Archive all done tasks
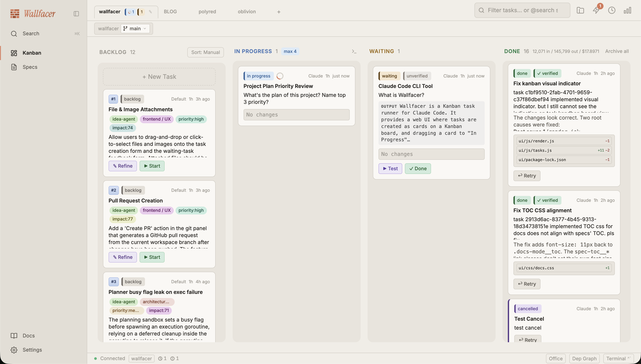The height and width of the screenshot is (364, 641). (x=617, y=51)
